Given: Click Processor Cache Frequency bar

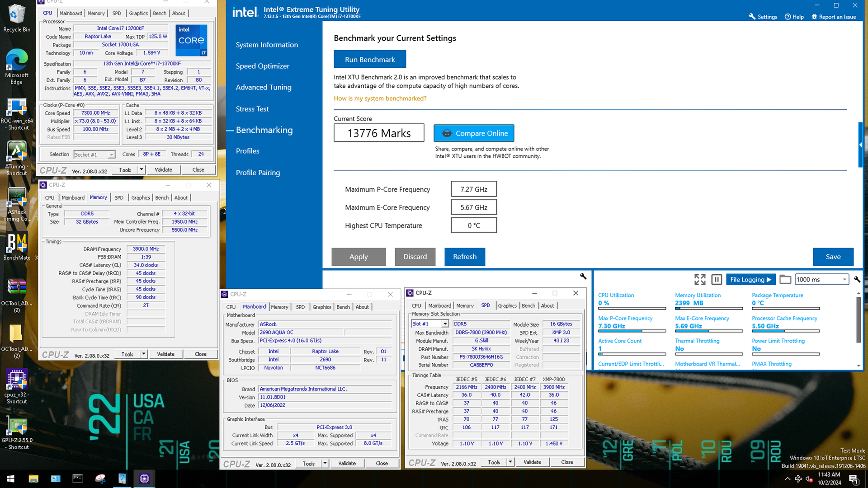Looking at the screenshot, I should tap(786, 331).
